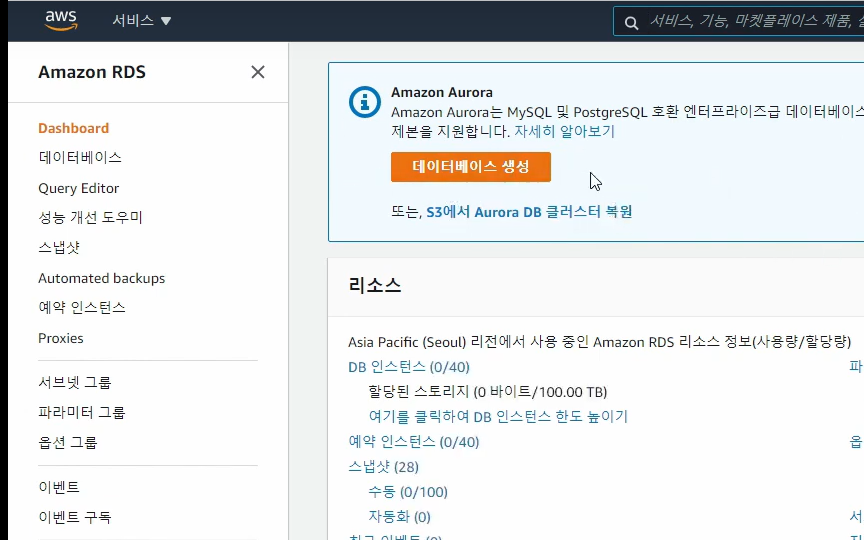Screen dimensions: 864x540
Task: Click the AWS logo home icon
Action: click(x=61, y=20)
